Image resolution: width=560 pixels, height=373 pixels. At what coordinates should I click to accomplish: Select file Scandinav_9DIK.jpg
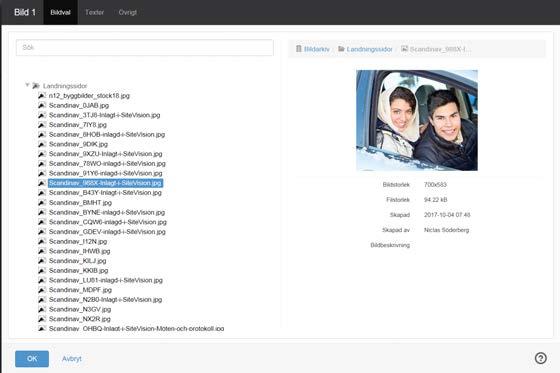(78, 144)
